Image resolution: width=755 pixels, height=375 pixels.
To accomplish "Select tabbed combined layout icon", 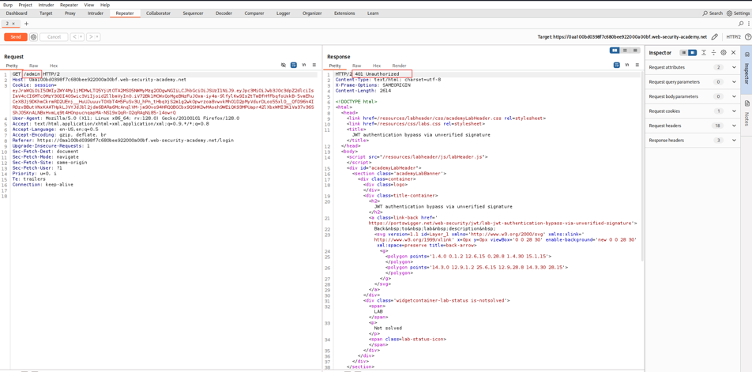I will [635, 50].
